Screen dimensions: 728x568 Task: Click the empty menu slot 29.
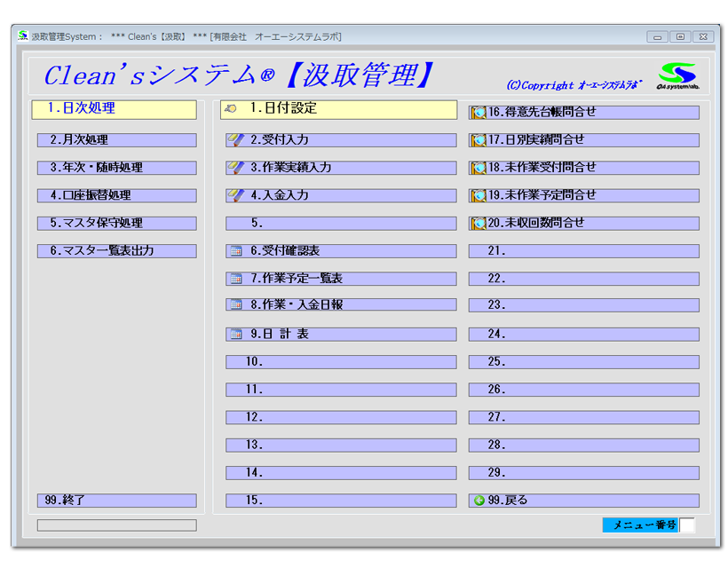coord(584,473)
